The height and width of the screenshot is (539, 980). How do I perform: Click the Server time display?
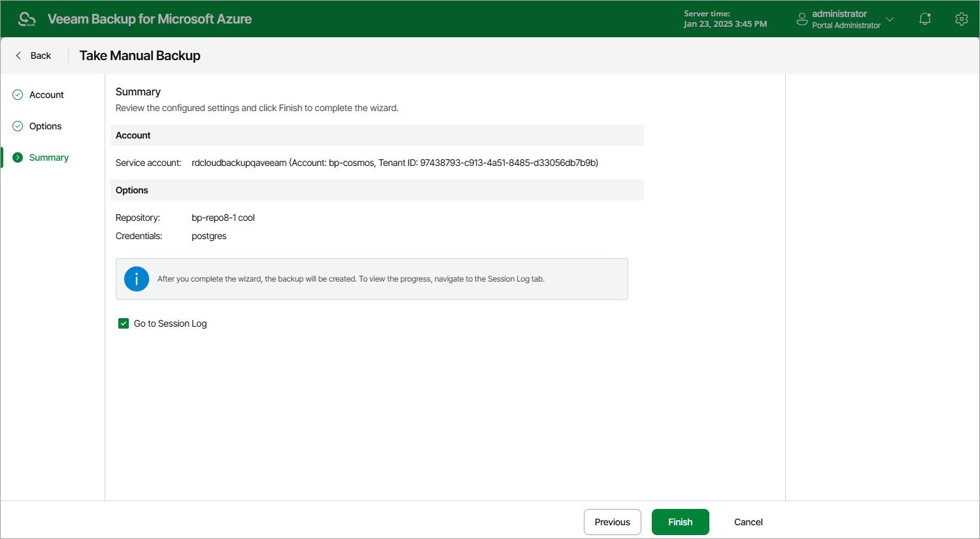[x=725, y=19]
